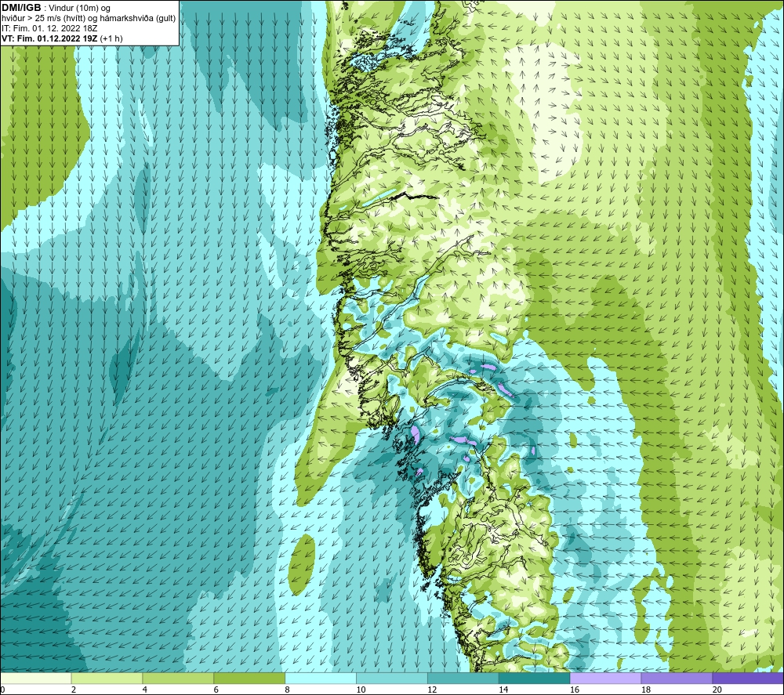Click the 16-18 m/s light purple legend swatch
784x695 pixels.
(605, 678)
